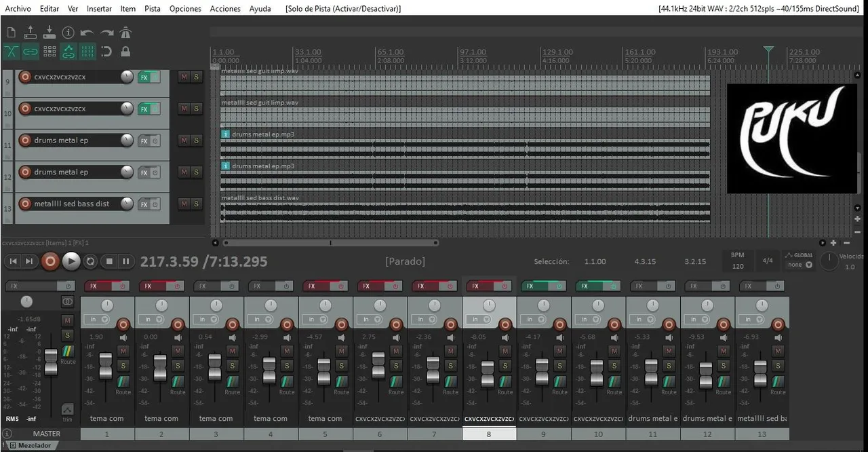This screenshot has width=868, height=452.
Task: Open the GLOBAL automation mode dropdown
Action: [x=800, y=265]
